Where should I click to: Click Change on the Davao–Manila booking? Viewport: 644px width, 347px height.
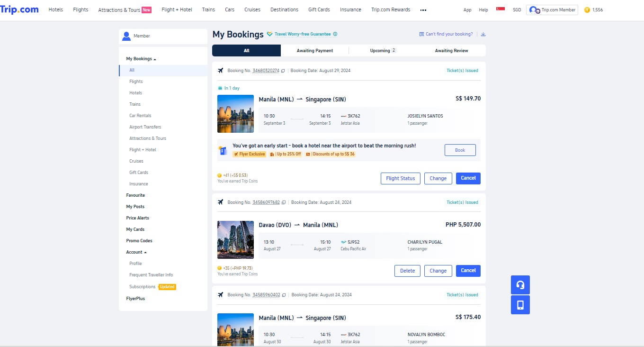(438, 271)
